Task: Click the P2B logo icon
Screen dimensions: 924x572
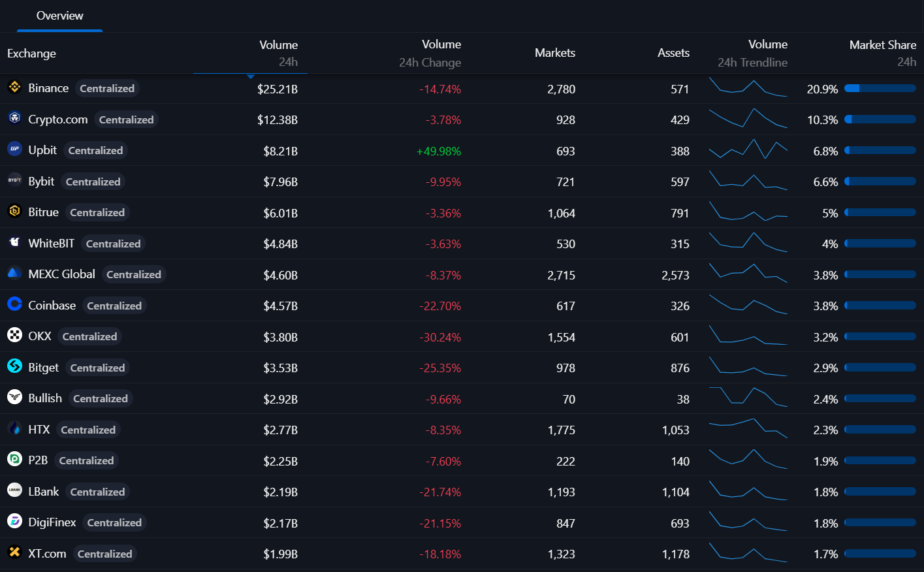Action: click(x=14, y=459)
